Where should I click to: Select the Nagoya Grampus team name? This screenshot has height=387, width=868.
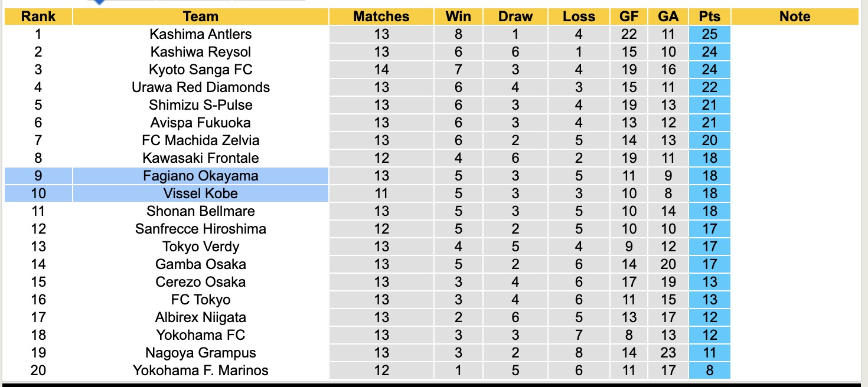(x=201, y=353)
